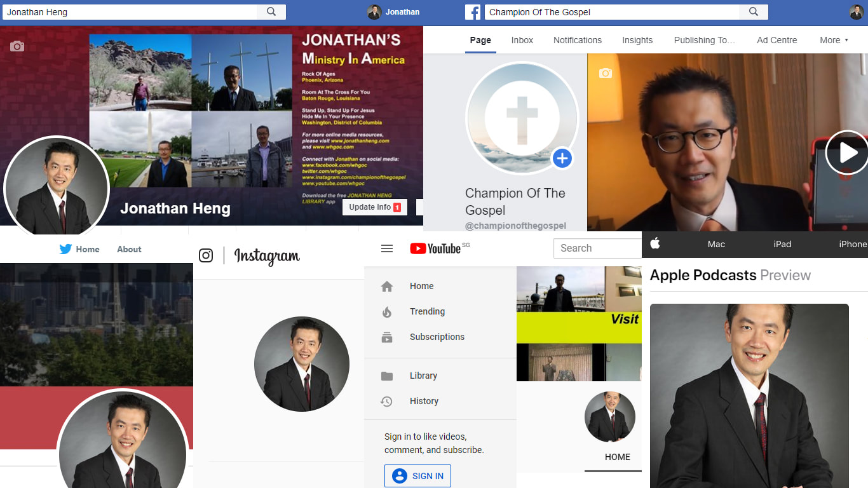Viewport: 868px width, 488px height.
Task: Click the camera icon on Jonathan Heng cover photo
Action: coord(17,46)
